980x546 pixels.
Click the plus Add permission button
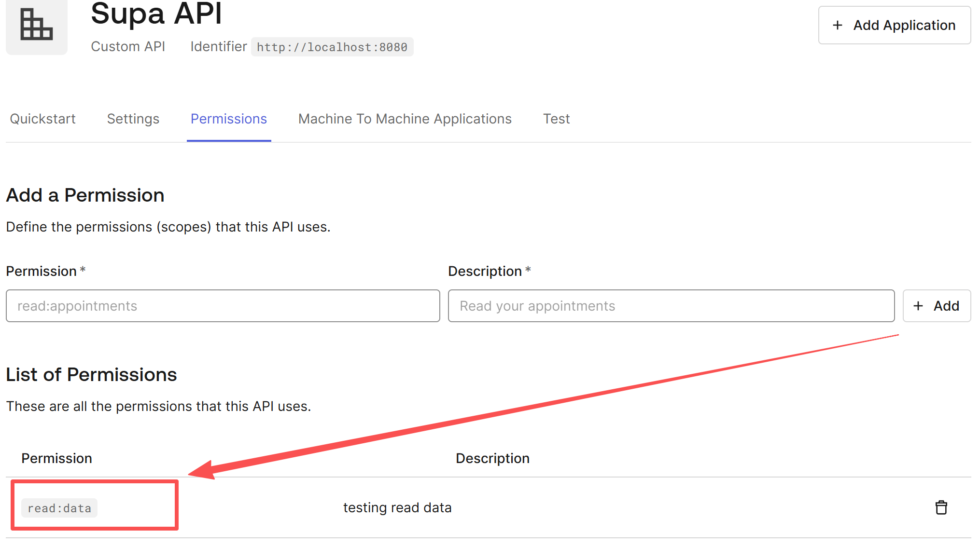point(936,306)
